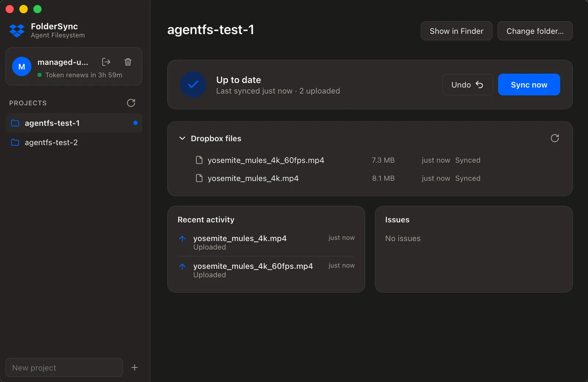
Task: Click the blue status dot on agentfs-test-1
Action: coord(136,123)
